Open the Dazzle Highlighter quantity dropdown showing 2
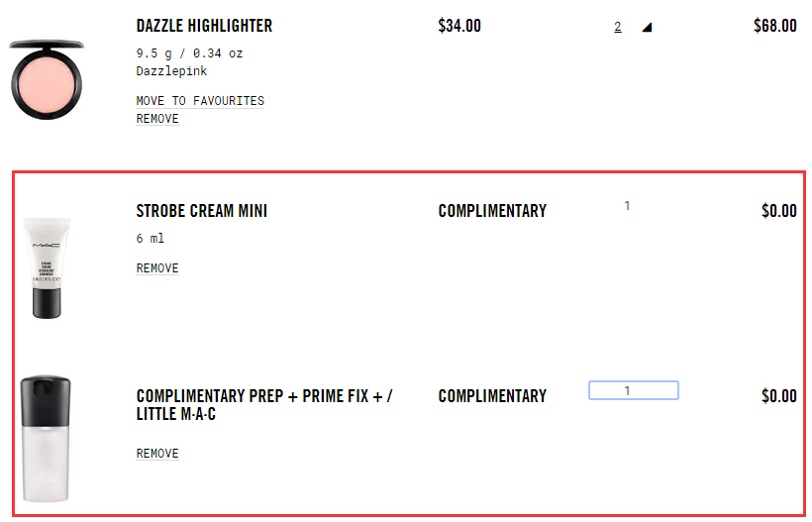The width and height of the screenshot is (812, 522). [618, 27]
